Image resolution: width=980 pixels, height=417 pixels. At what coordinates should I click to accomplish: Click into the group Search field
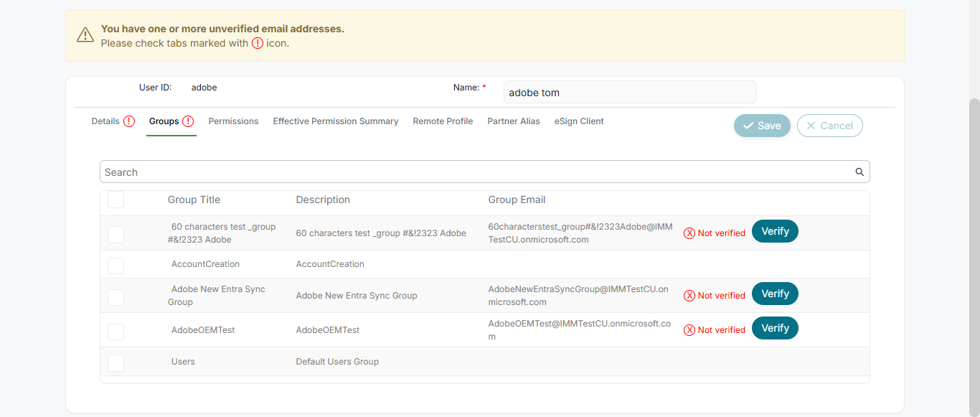click(473, 172)
